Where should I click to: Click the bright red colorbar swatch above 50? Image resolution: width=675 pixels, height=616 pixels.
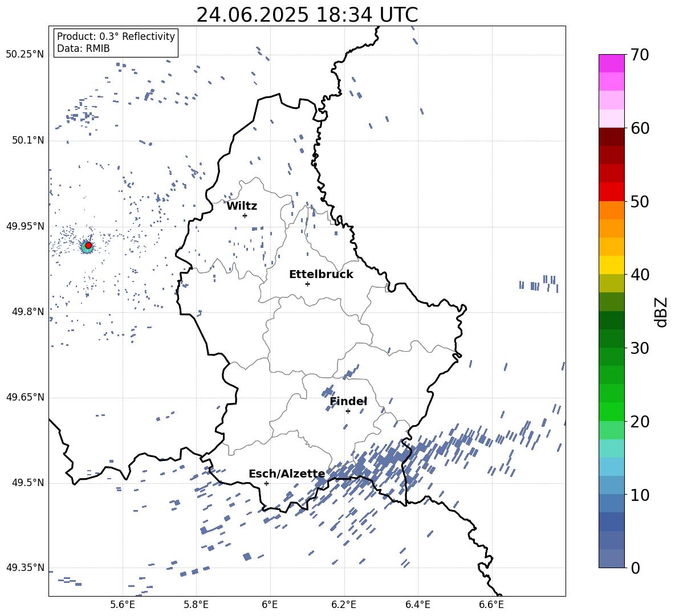611,192
